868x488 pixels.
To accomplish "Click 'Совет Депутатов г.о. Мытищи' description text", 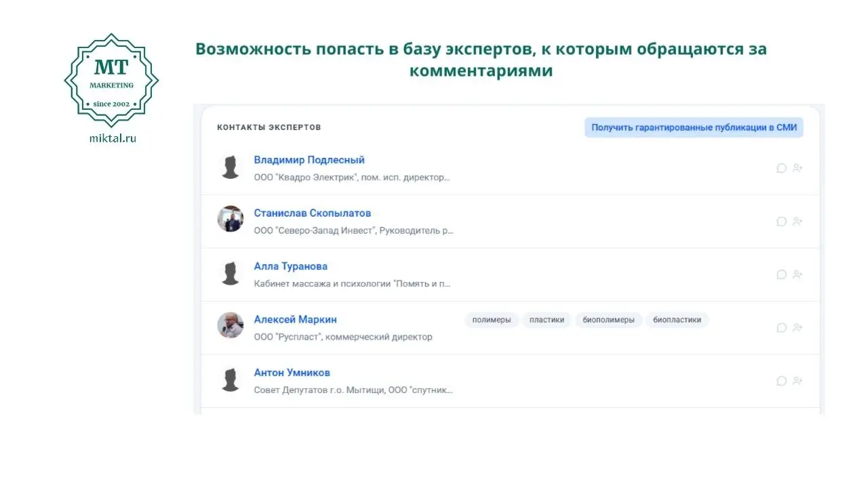I will click(353, 390).
